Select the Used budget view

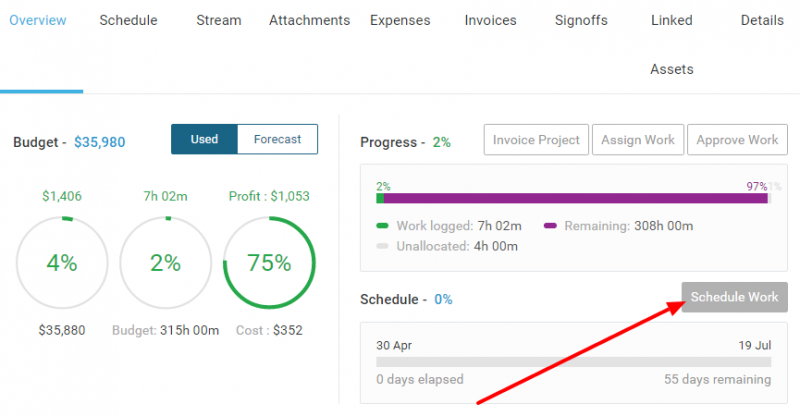(204, 139)
